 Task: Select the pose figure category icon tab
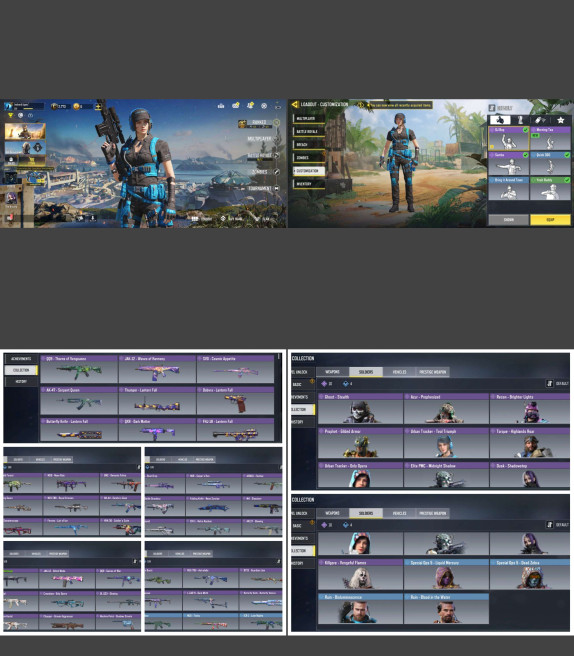coord(520,120)
